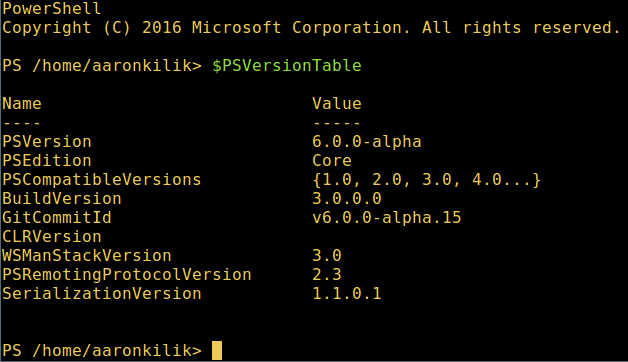The height and width of the screenshot is (362, 628).
Task: Click the BuildVersion row name
Action: (x=62, y=199)
